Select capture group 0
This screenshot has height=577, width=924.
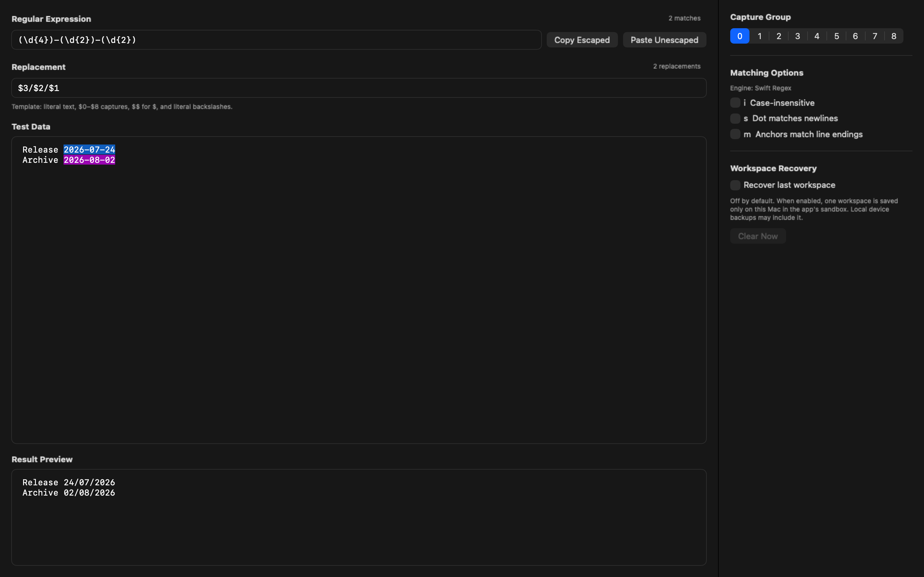[x=740, y=36]
